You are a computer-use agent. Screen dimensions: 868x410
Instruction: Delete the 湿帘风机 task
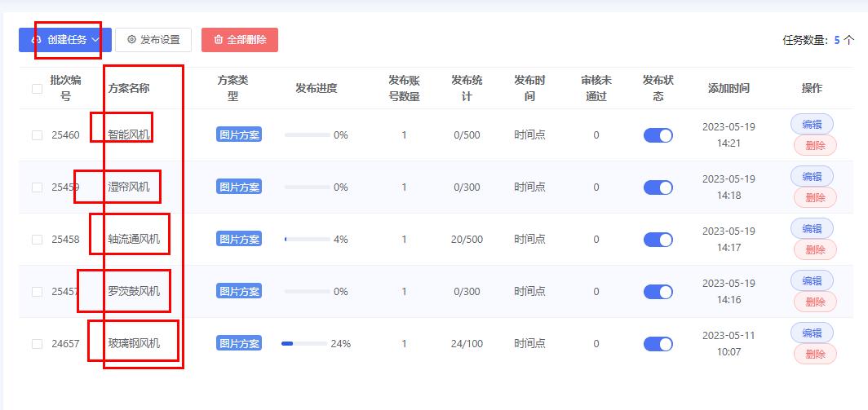pyautogui.click(x=815, y=198)
